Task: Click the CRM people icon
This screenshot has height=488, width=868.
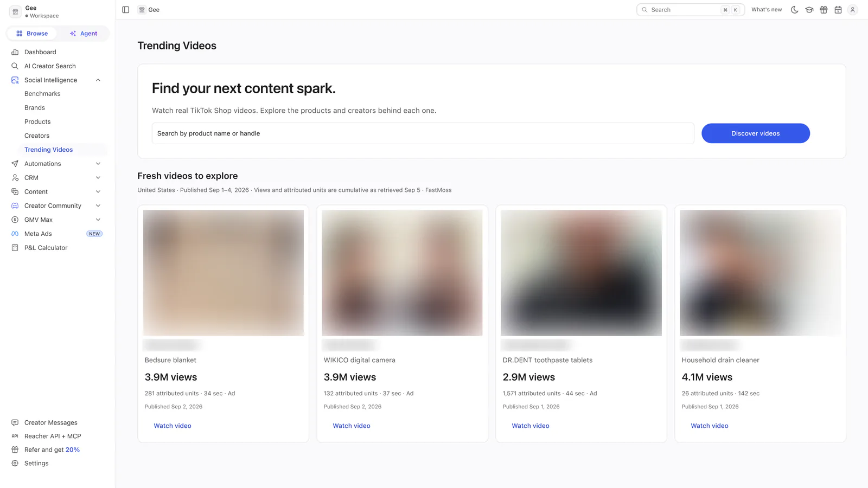Action: pyautogui.click(x=15, y=178)
